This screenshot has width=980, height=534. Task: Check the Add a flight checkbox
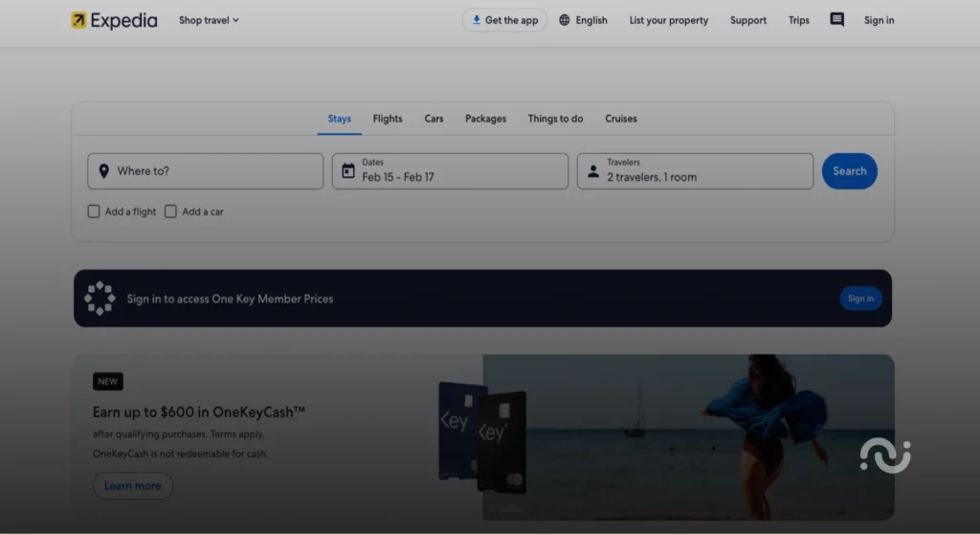coord(94,211)
